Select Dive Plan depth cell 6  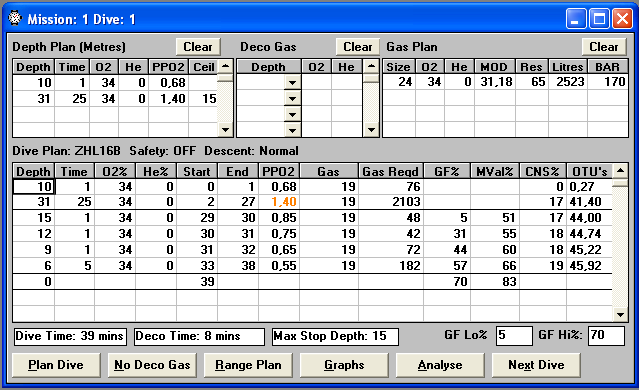point(34,266)
